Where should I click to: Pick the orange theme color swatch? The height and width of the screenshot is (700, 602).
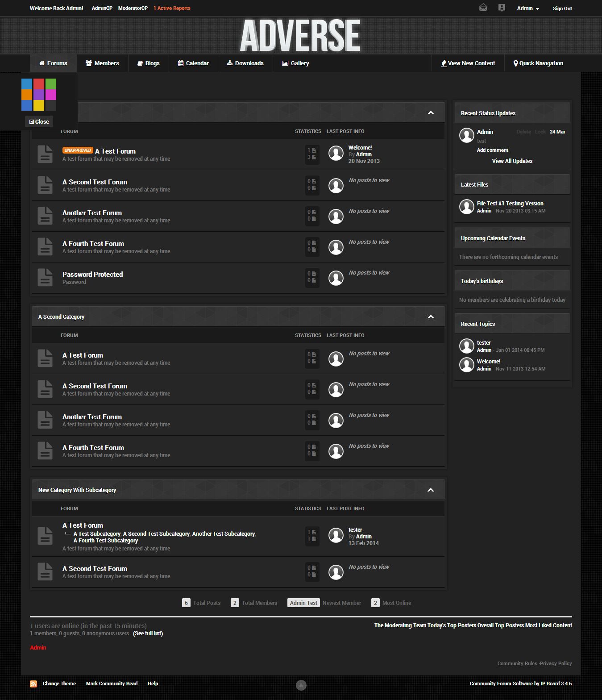[27, 95]
